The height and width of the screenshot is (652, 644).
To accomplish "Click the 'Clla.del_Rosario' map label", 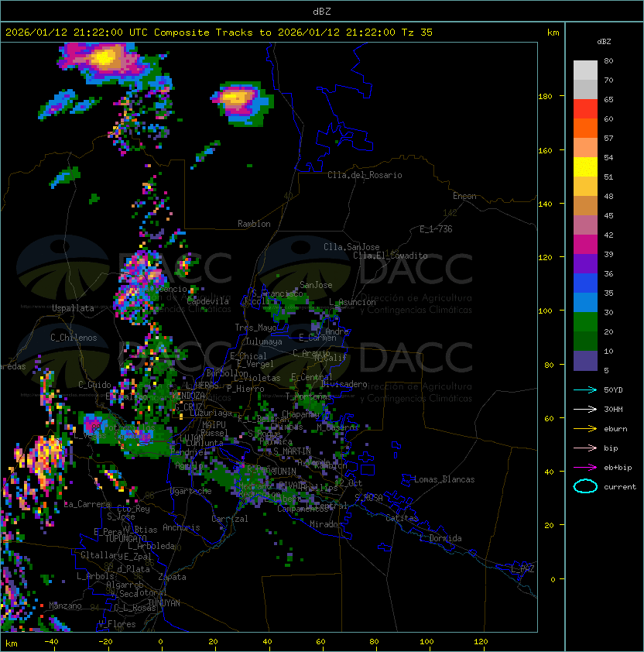I will (365, 175).
